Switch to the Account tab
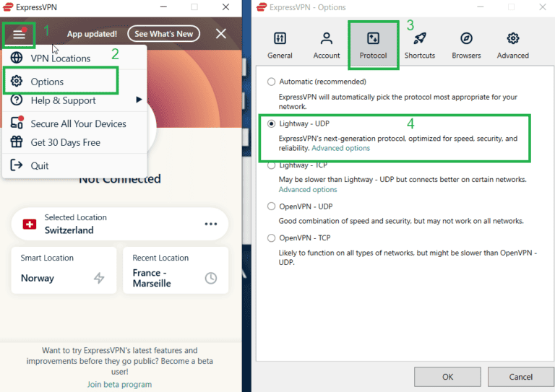 point(327,45)
